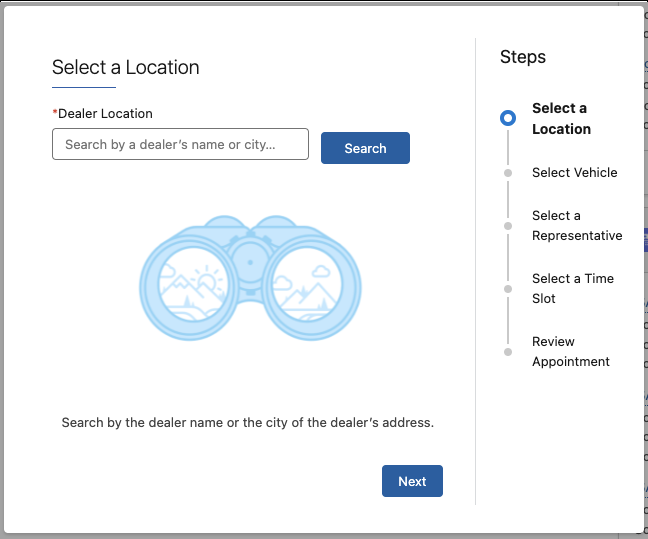Click the 'Select a Time Slot' step label
Screen dimensions: 648x539
(573, 288)
